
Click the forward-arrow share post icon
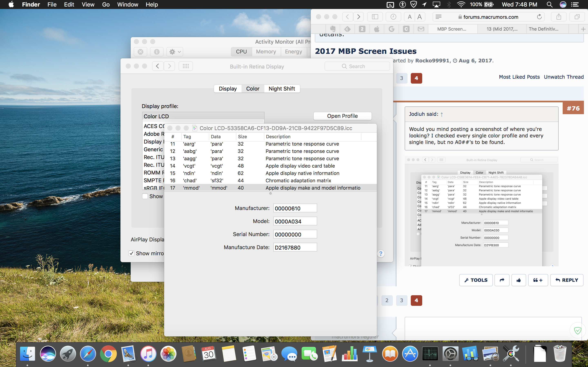(502, 280)
